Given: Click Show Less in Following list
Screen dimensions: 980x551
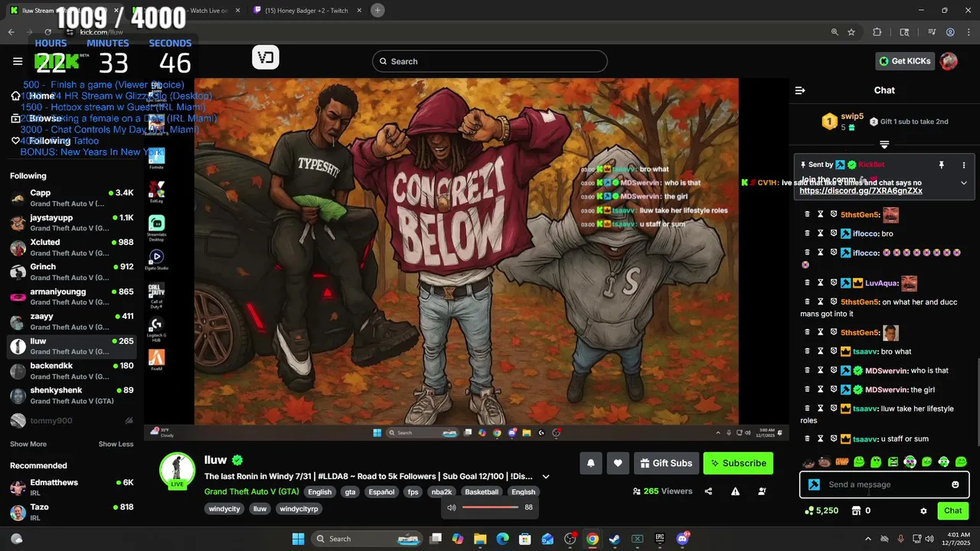Looking at the screenshot, I should click(116, 444).
